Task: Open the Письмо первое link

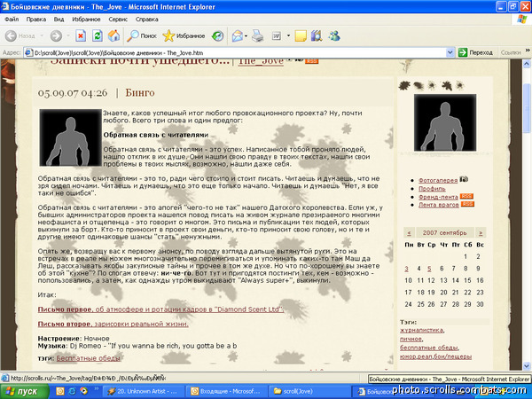Action: [x=160, y=309]
